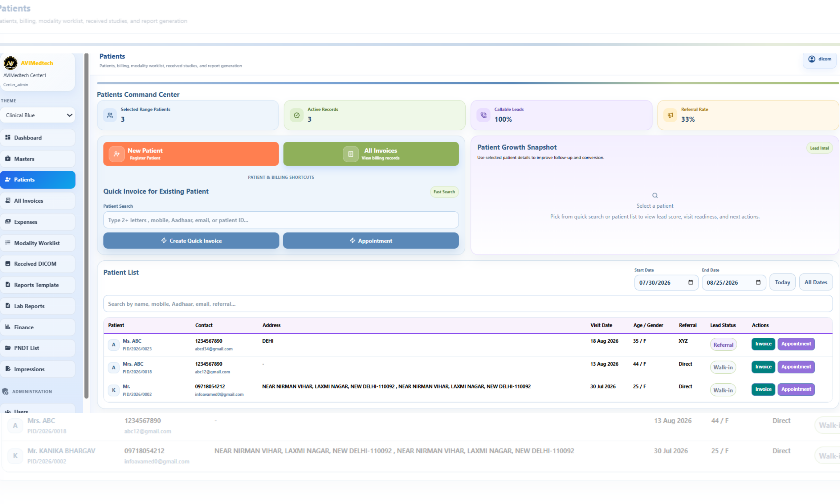
Task: Open PNDT List from sidebar
Action: [x=38, y=348]
